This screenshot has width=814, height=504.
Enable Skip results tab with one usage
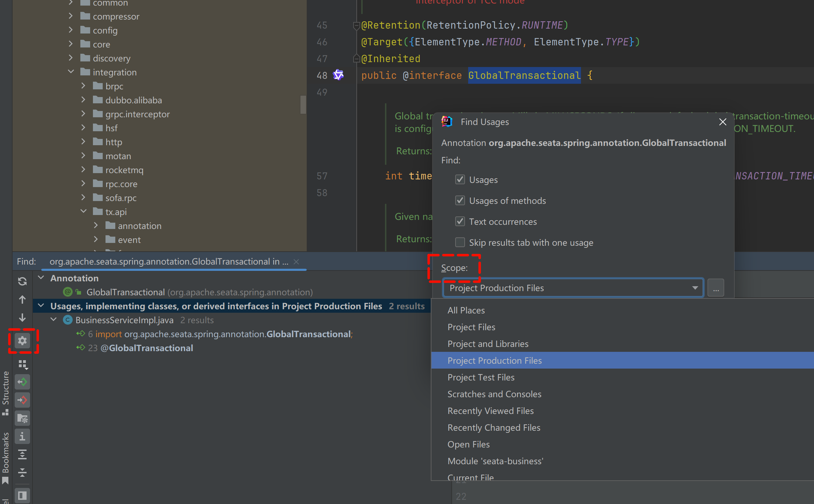pos(460,243)
